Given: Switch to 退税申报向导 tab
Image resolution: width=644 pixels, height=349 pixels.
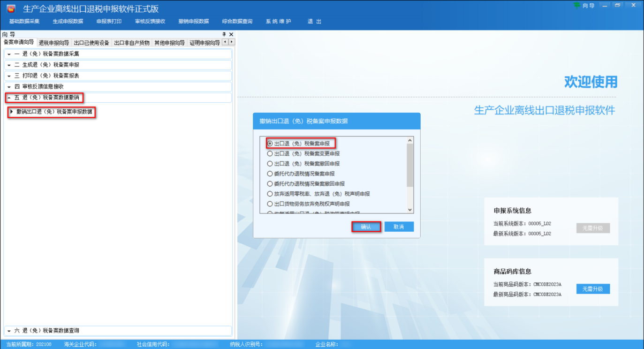Looking at the screenshot, I should [x=54, y=43].
